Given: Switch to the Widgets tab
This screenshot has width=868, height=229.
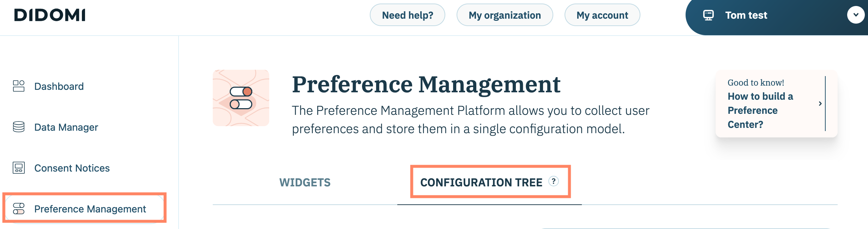Looking at the screenshot, I should tap(305, 182).
